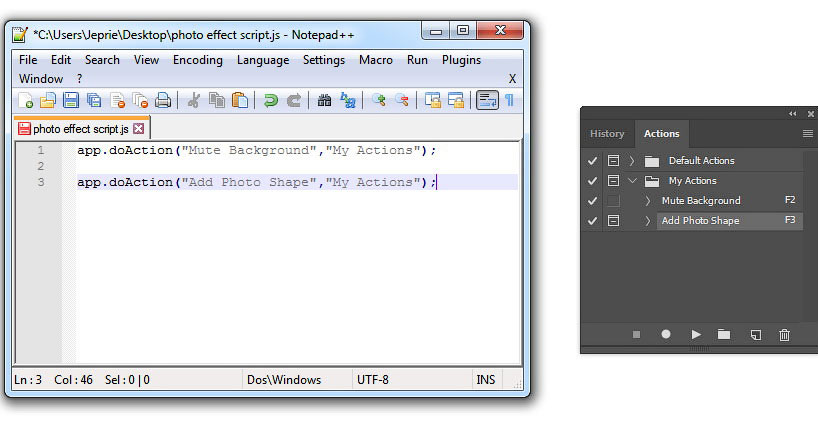Open the Actions panel flyout menu
The image size is (818, 430).
click(807, 134)
